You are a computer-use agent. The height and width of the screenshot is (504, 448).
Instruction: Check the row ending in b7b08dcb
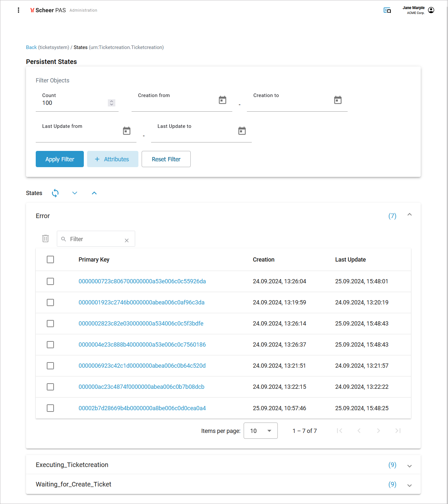point(50,387)
